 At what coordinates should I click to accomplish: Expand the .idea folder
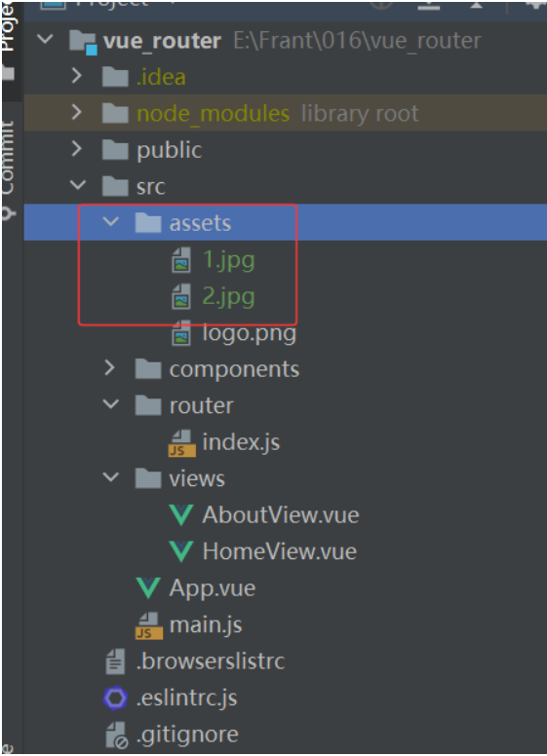pyautogui.click(x=77, y=75)
